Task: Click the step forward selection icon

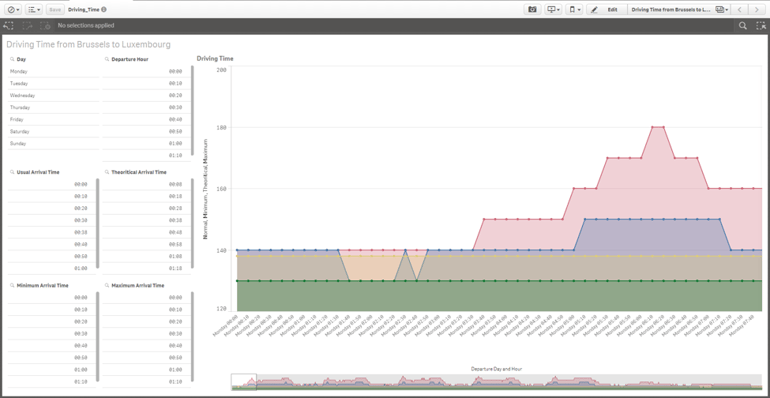Action: tap(27, 26)
